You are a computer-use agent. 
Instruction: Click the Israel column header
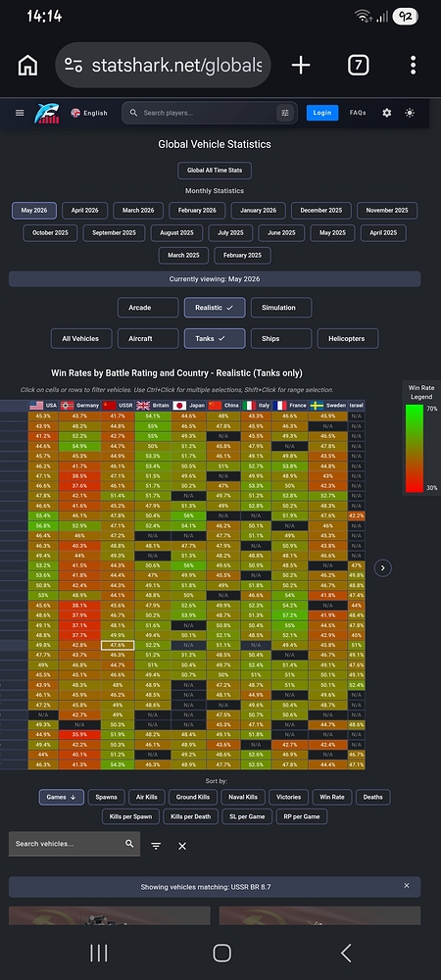[357, 406]
